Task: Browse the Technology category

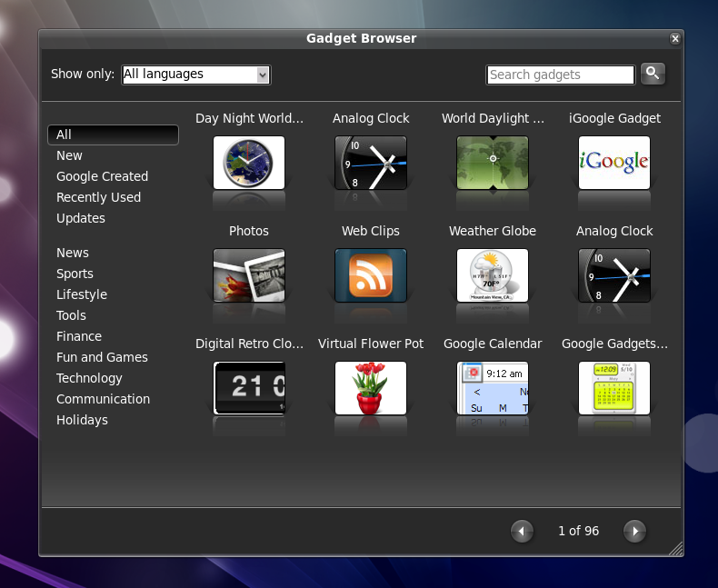Action: pyautogui.click(x=89, y=378)
